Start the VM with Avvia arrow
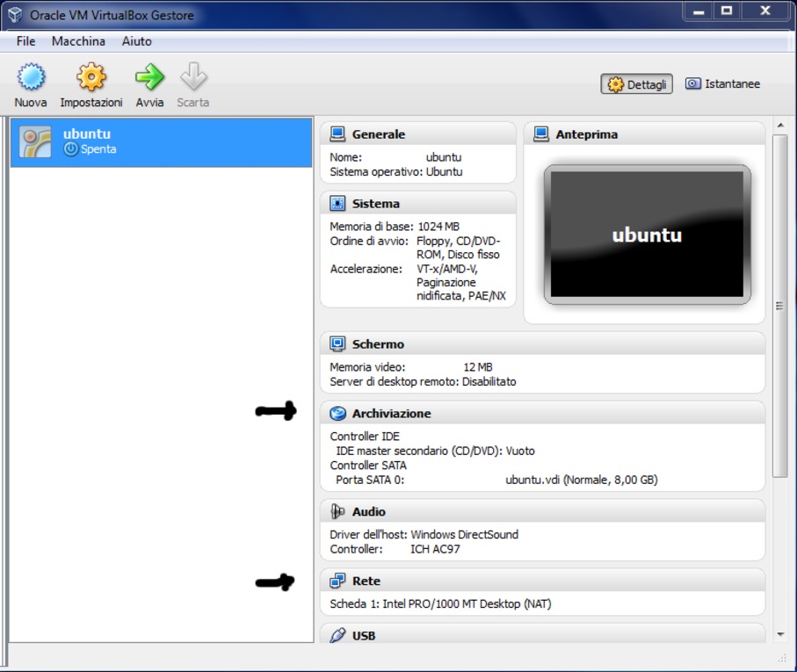 [149, 78]
